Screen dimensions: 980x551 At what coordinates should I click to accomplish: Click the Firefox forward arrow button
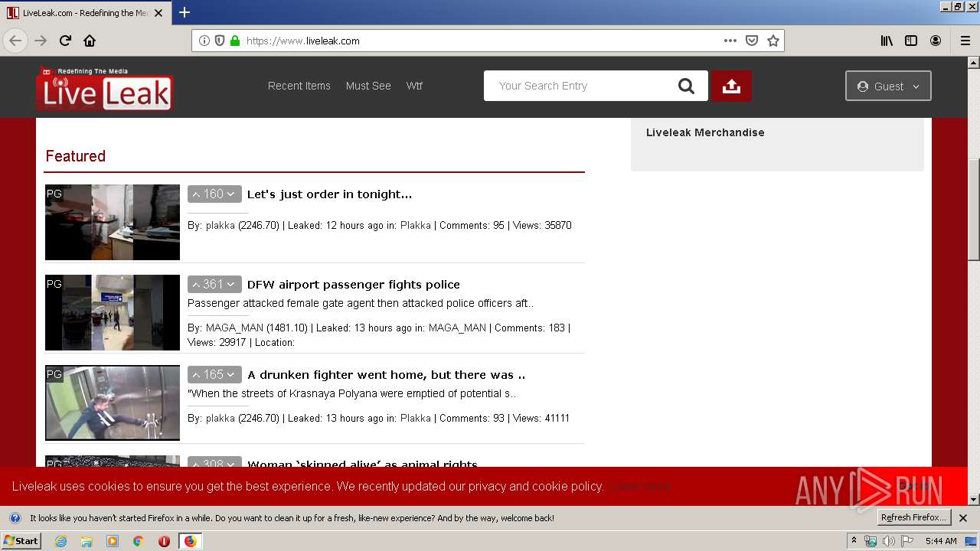pyautogui.click(x=41, y=41)
